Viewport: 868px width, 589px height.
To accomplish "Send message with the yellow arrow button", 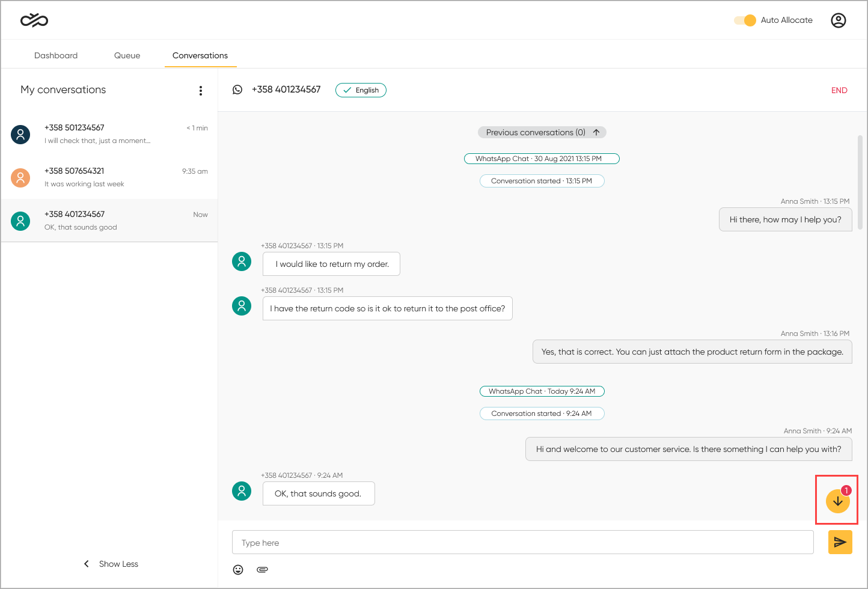I will [840, 542].
